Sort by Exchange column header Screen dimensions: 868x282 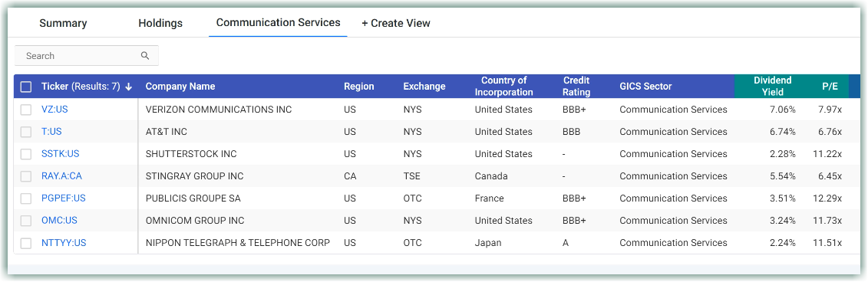[x=424, y=87]
